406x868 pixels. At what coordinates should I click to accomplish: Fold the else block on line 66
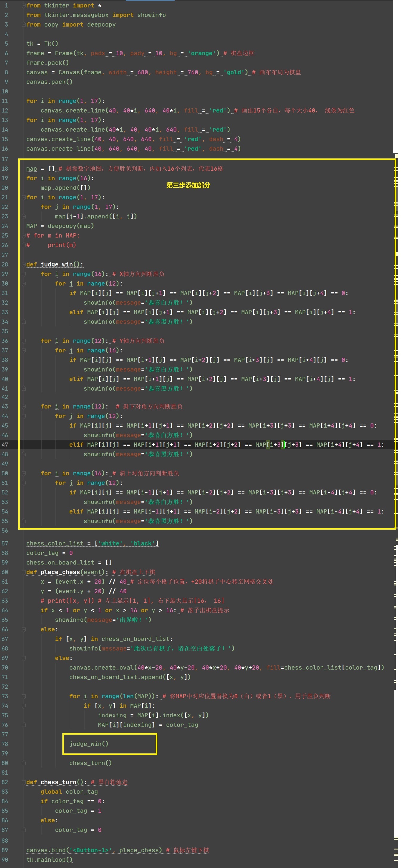point(24,629)
